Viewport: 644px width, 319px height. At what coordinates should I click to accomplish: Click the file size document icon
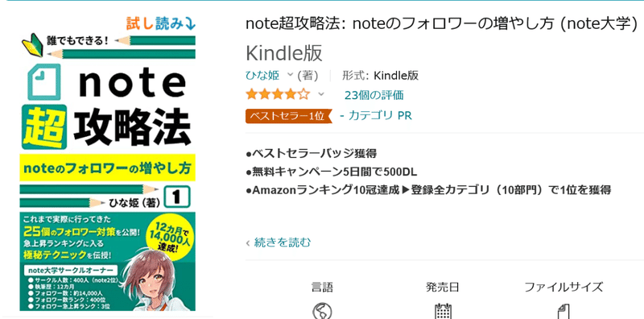563,312
